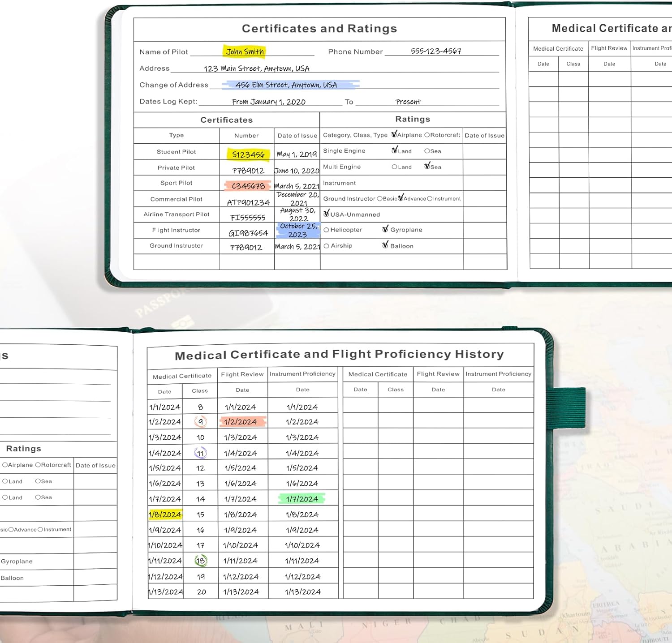Click highlighted issue date October 25, 2023

click(x=298, y=230)
